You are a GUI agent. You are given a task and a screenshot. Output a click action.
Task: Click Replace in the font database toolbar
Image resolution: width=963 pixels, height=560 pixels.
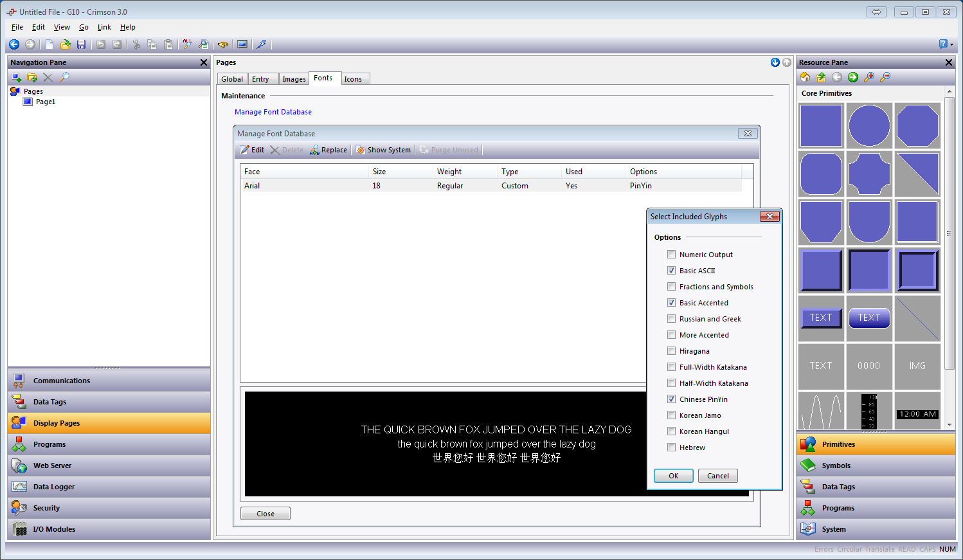click(x=328, y=150)
